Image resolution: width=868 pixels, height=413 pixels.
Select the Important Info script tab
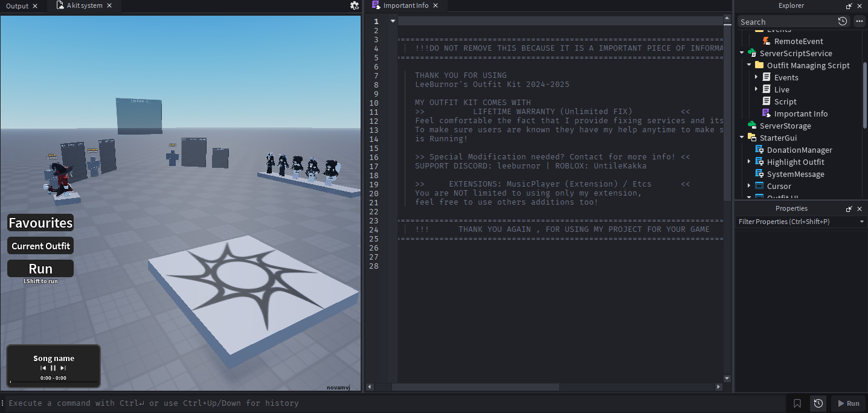point(406,5)
